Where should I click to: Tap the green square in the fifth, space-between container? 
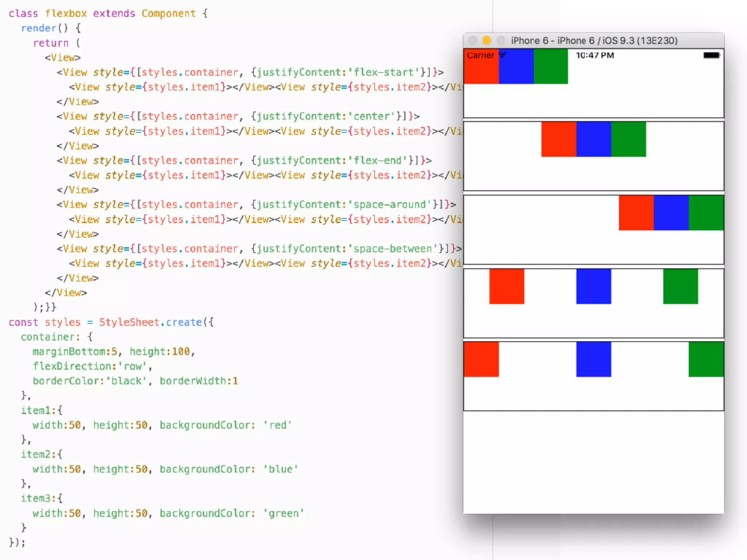point(706,359)
